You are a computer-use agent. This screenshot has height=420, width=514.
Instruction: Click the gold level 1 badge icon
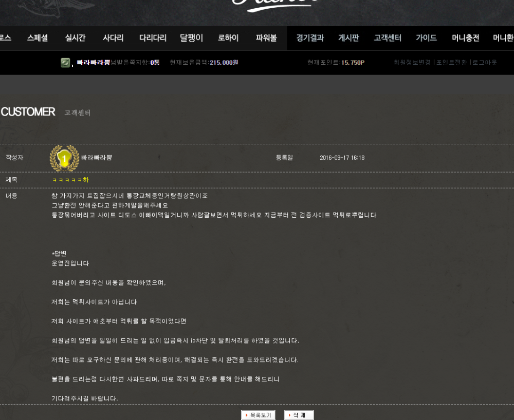pos(64,159)
